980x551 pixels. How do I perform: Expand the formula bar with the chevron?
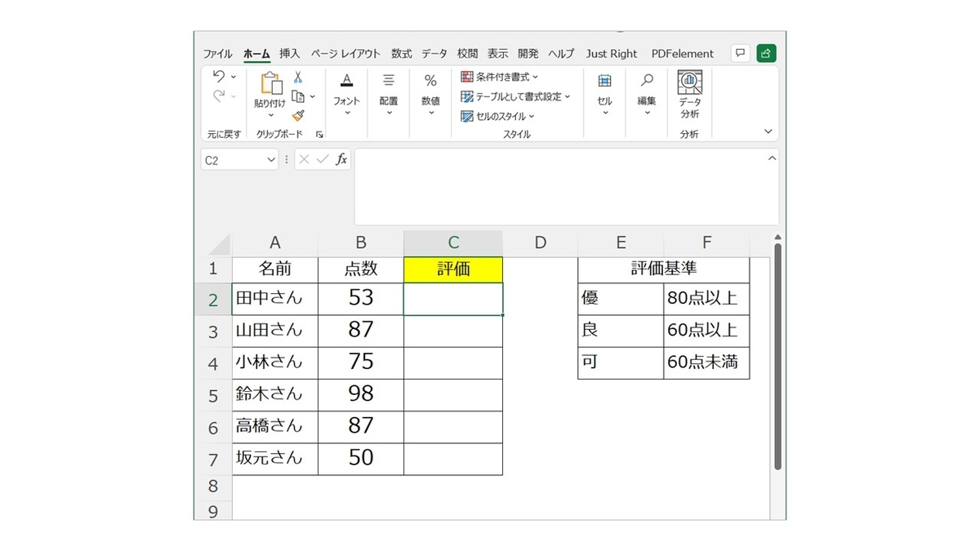point(772,158)
